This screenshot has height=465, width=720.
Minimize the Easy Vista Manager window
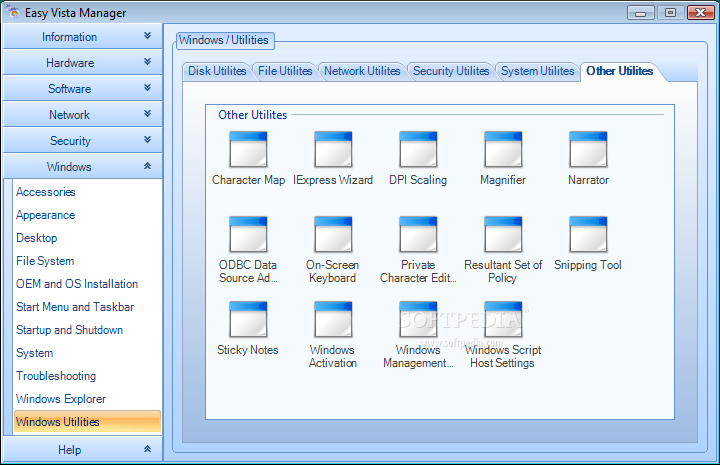coord(641,13)
